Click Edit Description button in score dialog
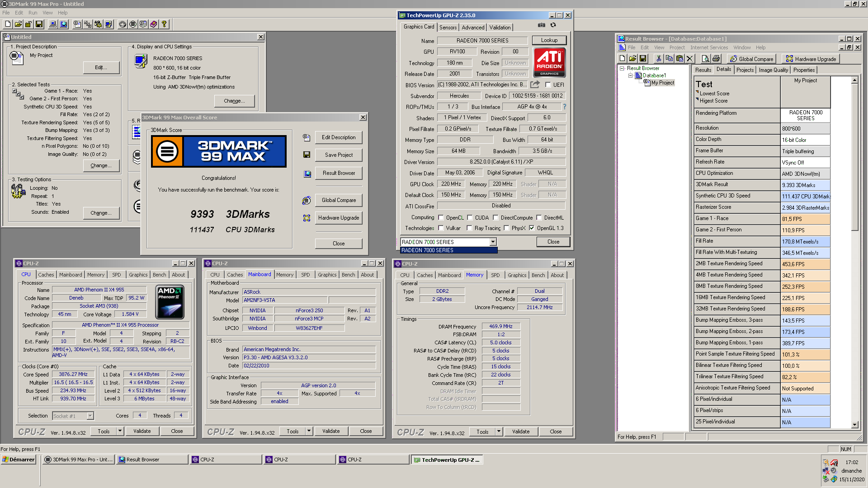Screen dimensions: 868x488 [x=339, y=137]
